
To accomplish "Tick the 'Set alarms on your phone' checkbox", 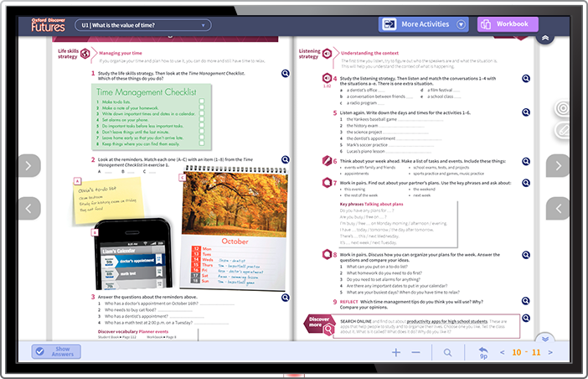I will (x=202, y=119).
